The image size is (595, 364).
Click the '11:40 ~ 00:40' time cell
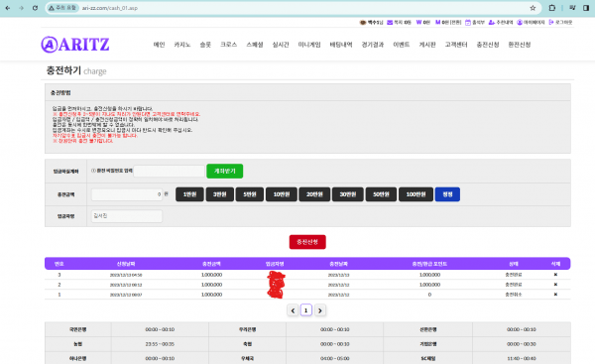[522, 358]
